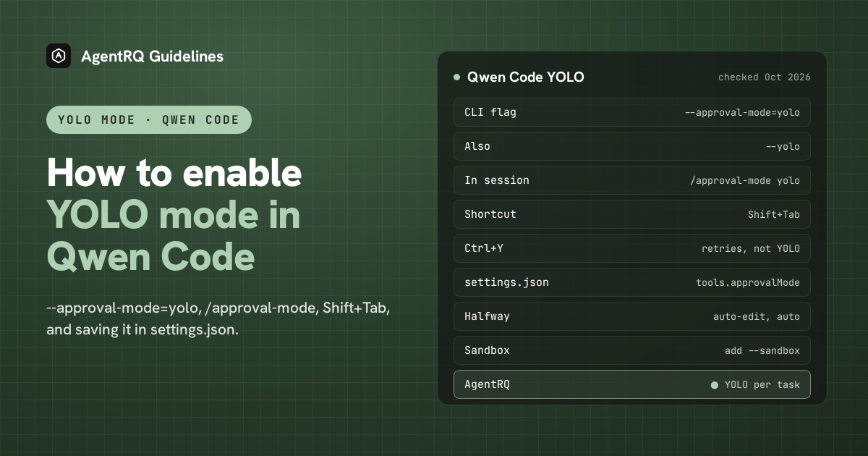Click the retries, not YOLO value

[x=751, y=248]
